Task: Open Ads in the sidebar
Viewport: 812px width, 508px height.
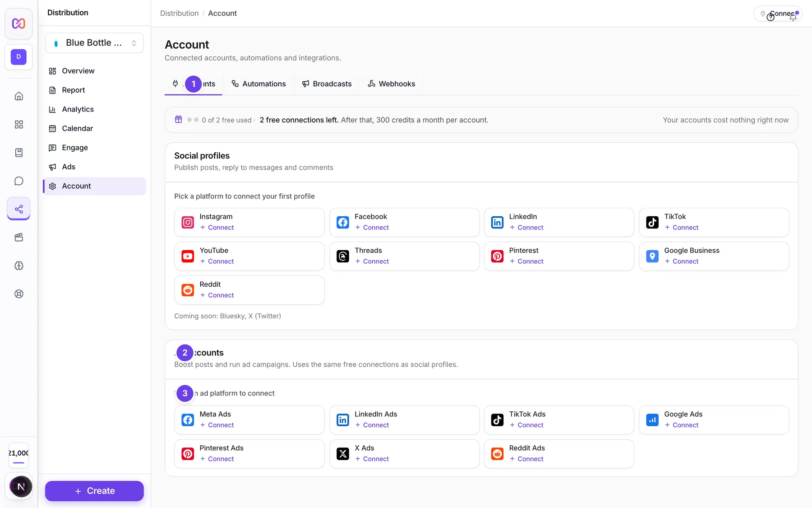Action: click(x=94, y=167)
